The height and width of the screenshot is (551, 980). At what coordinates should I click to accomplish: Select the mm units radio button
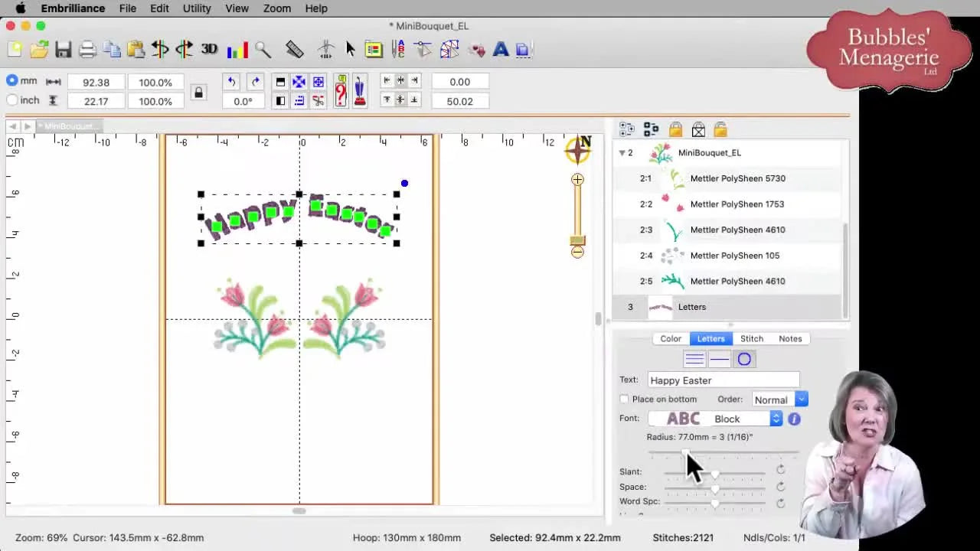pyautogui.click(x=11, y=80)
